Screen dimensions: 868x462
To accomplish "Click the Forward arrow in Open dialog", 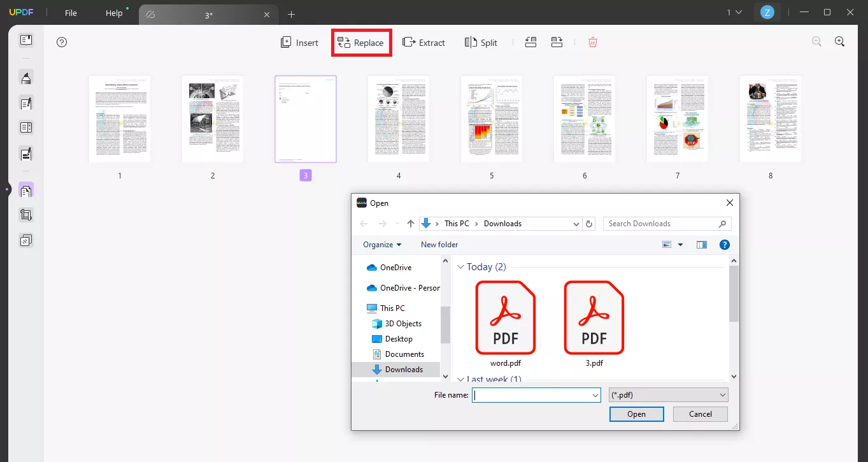I will (382, 224).
